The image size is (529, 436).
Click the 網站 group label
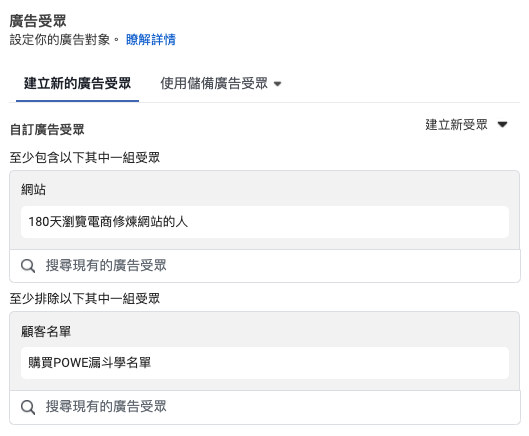33,189
